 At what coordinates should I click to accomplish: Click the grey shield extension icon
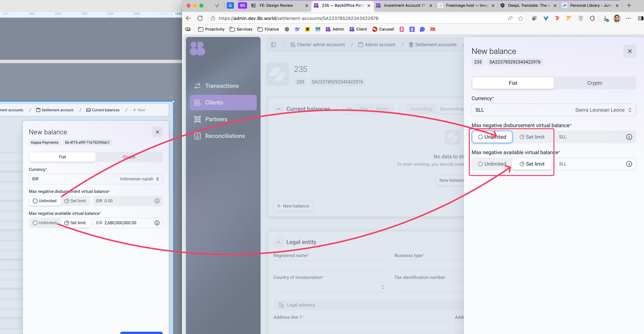point(581,18)
